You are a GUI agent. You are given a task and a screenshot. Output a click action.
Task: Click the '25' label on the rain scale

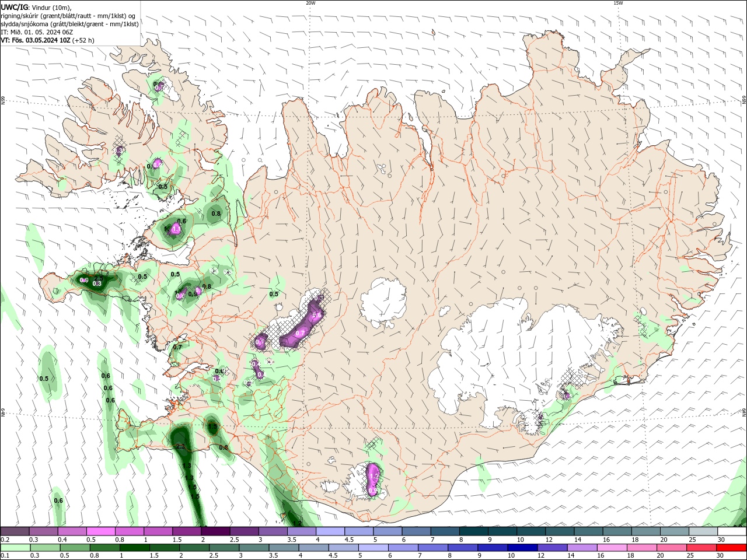689,556
